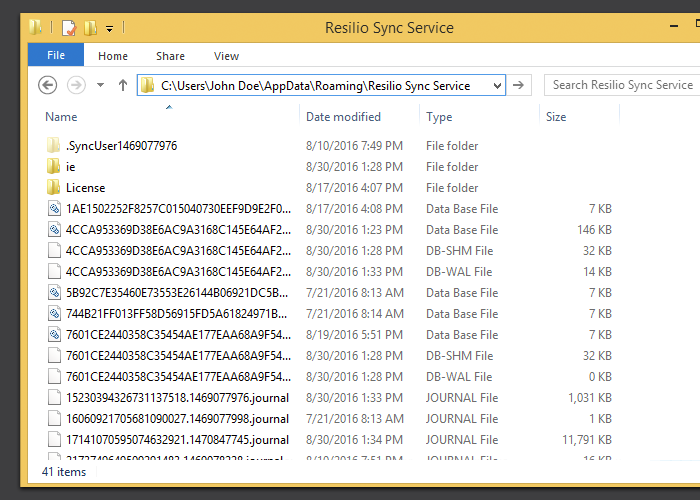This screenshot has height=500, width=700.
Task: Open the Customize Quick Access Toolbar arrow
Action: [x=109, y=29]
